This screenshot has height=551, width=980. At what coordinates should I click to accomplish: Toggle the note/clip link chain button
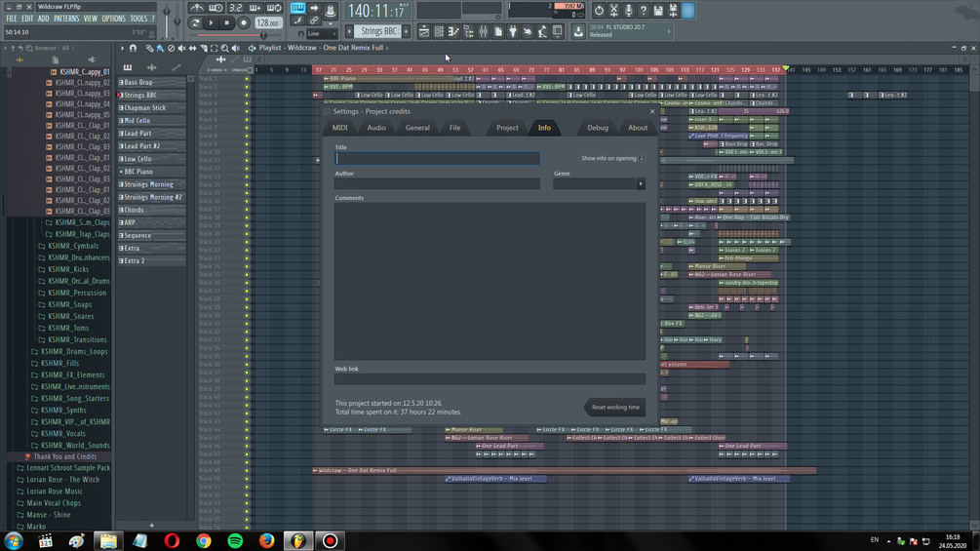pos(314,20)
